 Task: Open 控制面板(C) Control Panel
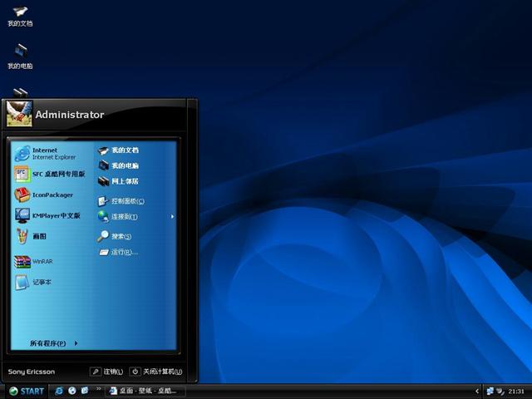coord(127,201)
